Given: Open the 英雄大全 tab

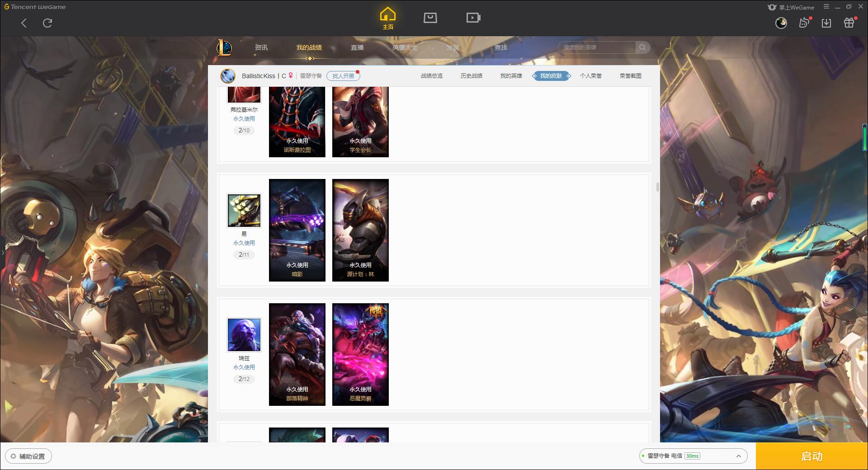Looking at the screenshot, I should click(405, 47).
